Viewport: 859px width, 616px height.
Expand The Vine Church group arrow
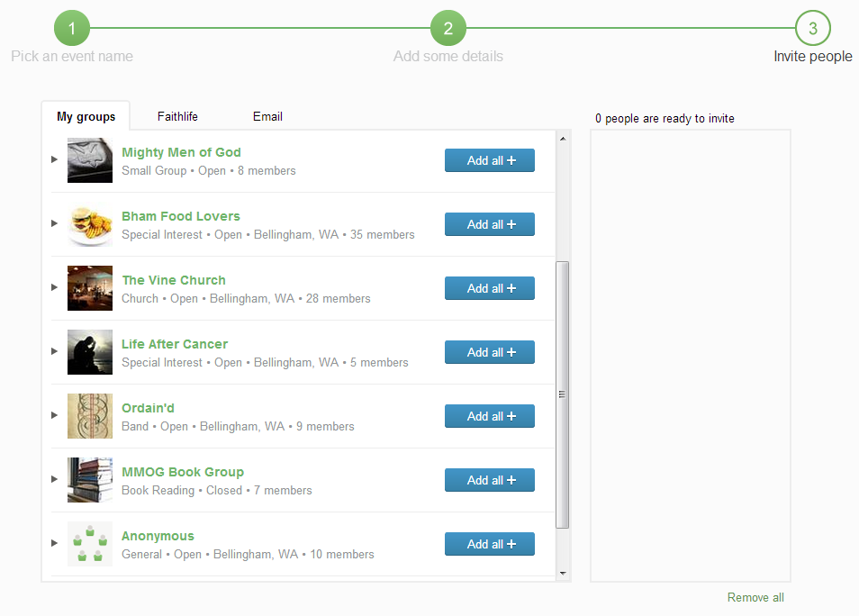point(54,287)
